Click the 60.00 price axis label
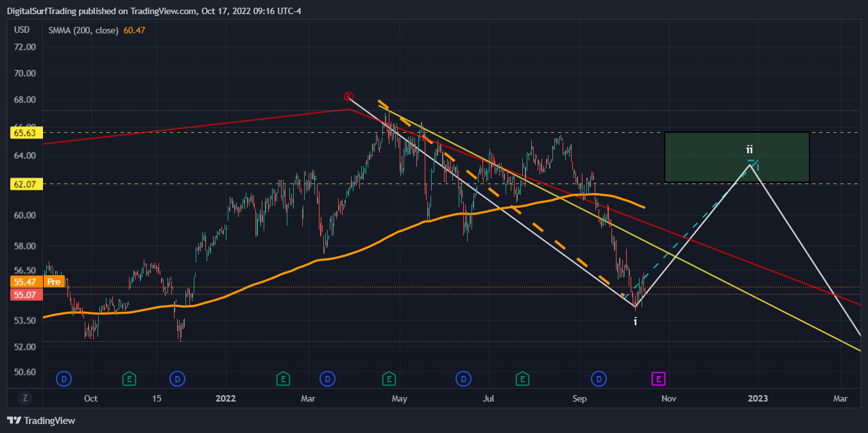868x433 pixels. point(24,216)
